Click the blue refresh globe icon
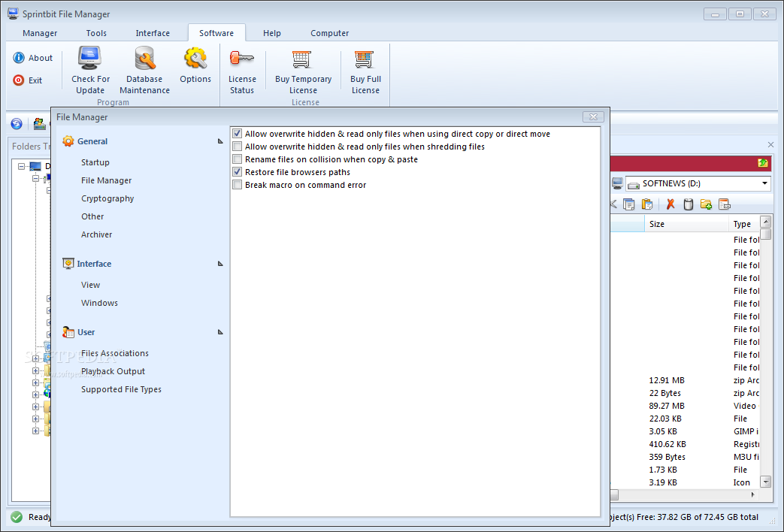The image size is (784, 532). click(17, 123)
